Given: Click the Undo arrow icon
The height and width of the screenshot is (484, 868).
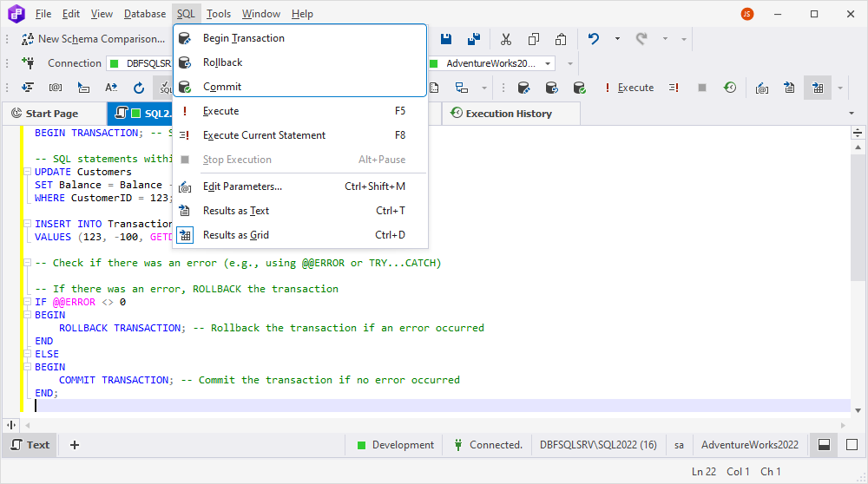Looking at the screenshot, I should [594, 39].
